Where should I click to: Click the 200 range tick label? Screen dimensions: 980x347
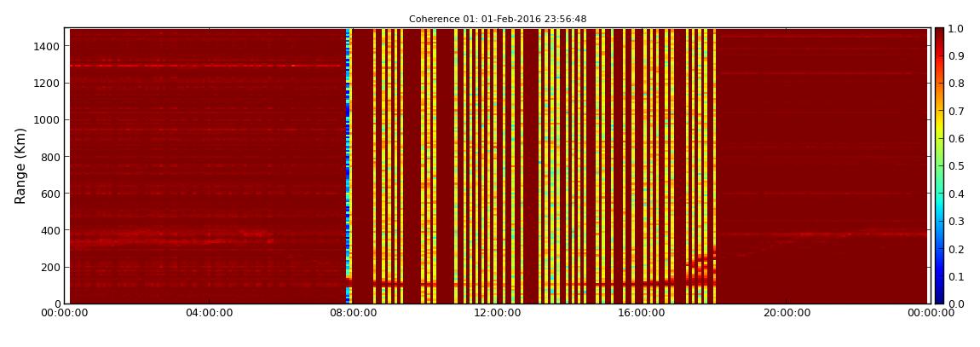[50, 268]
